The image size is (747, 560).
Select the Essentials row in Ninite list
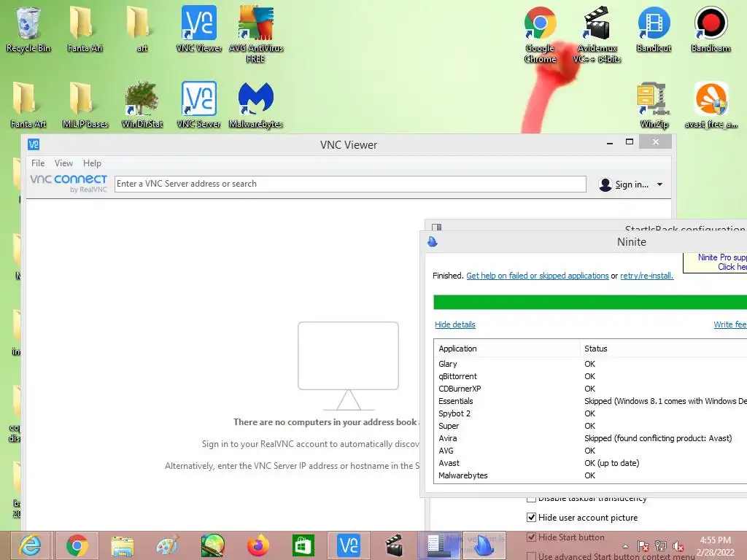[x=591, y=401]
